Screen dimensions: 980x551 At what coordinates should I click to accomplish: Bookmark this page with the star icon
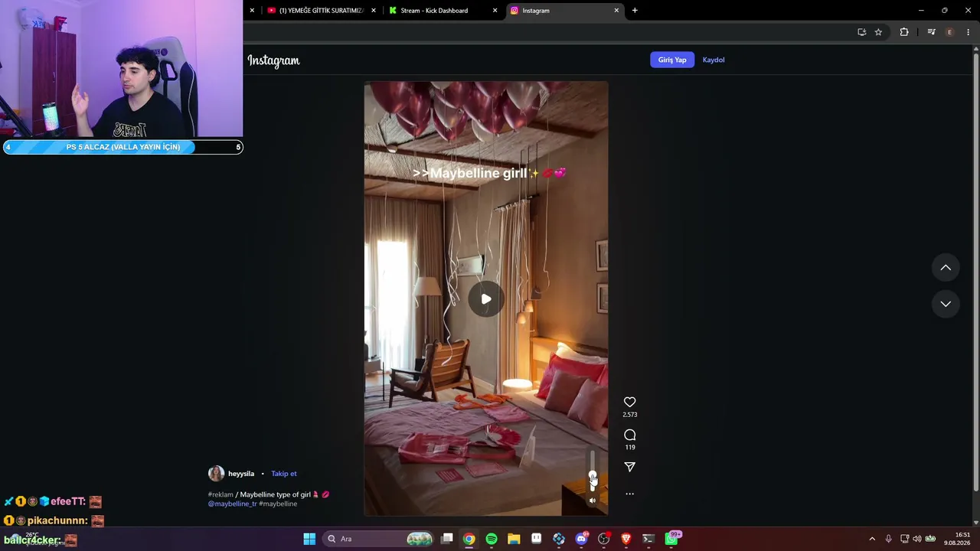(878, 32)
